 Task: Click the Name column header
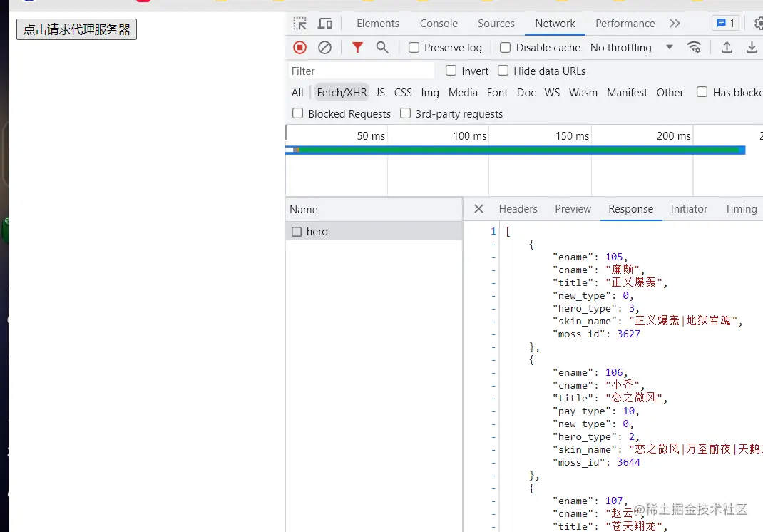click(x=374, y=209)
